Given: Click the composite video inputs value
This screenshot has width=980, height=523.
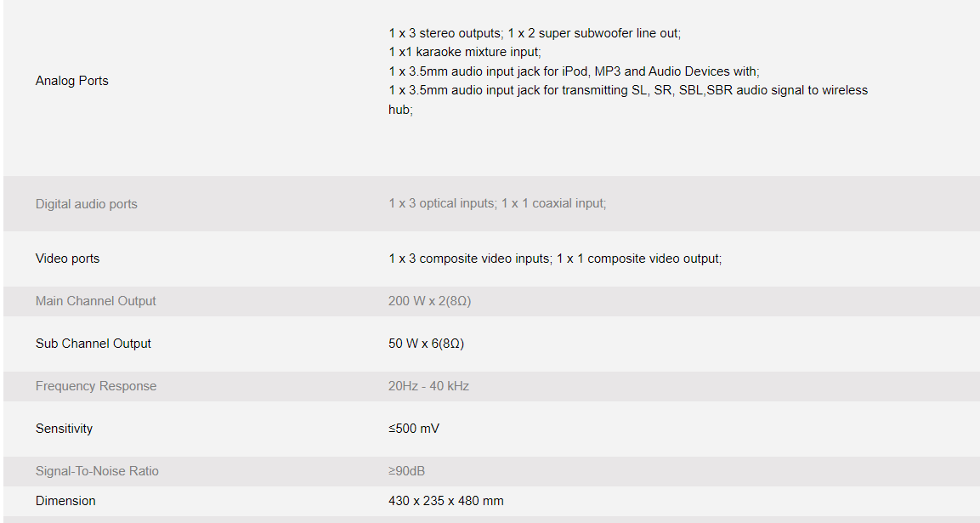Looking at the screenshot, I should point(555,259).
